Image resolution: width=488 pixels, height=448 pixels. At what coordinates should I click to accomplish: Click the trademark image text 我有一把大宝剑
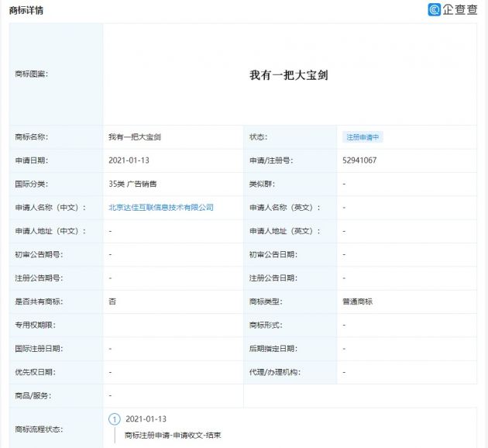point(289,75)
